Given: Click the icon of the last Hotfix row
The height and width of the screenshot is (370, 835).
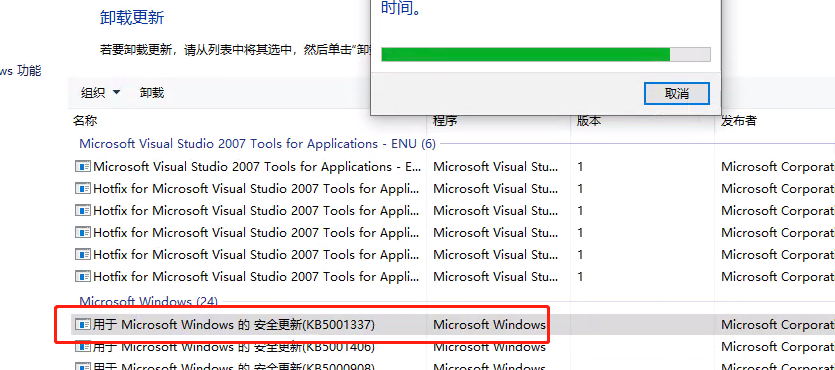Looking at the screenshot, I should (83, 277).
